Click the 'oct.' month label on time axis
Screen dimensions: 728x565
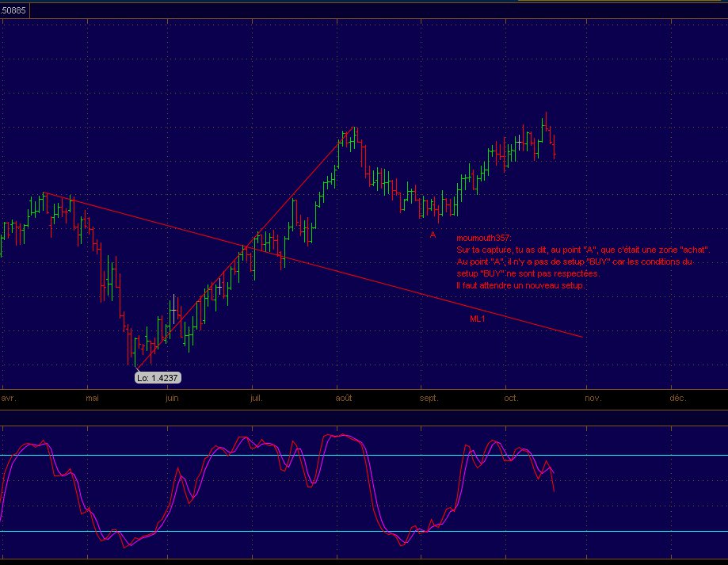point(511,399)
